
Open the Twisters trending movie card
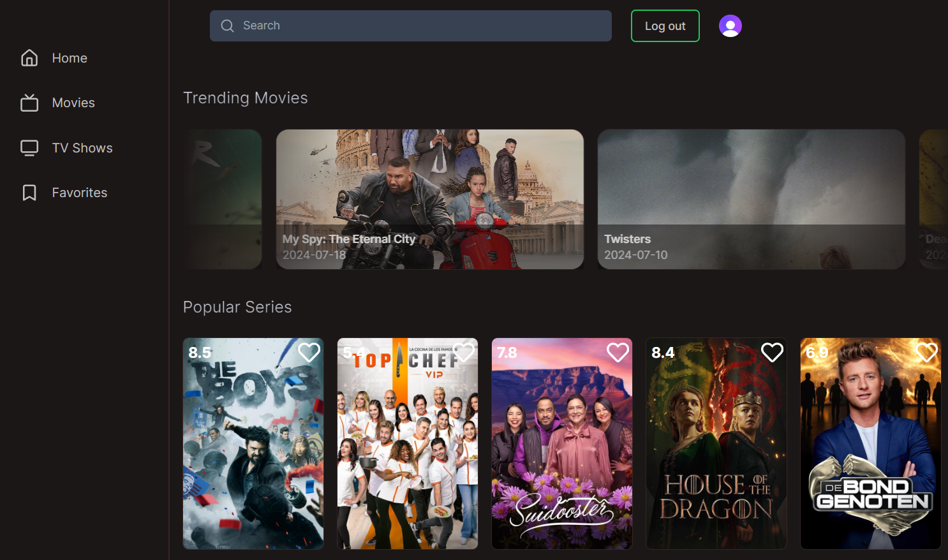pyautogui.click(x=752, y=199)
